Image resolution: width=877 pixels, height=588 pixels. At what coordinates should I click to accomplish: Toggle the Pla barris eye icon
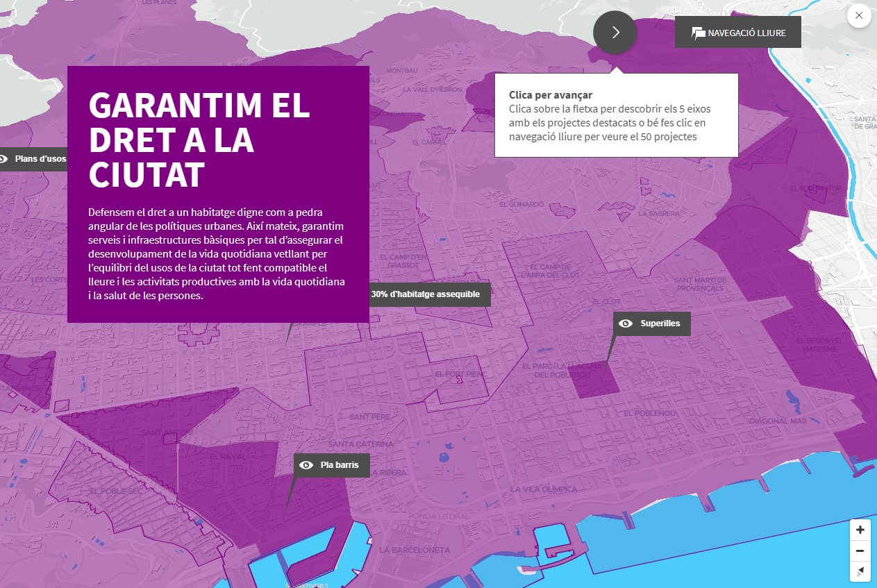[306, 465]
